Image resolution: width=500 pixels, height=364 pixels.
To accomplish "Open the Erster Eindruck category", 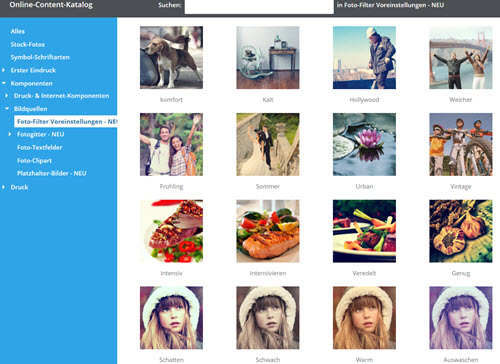I will pyautogui.click(x=33, y=70).
